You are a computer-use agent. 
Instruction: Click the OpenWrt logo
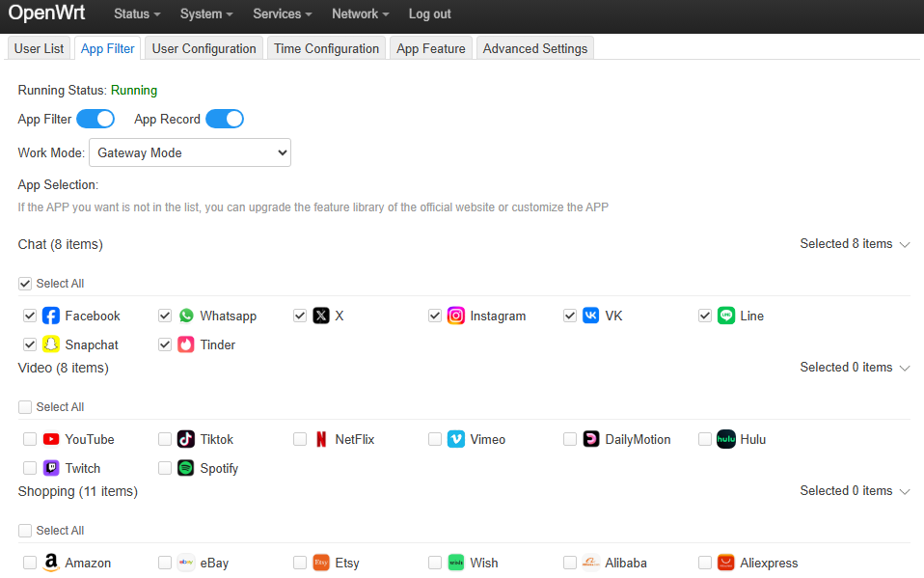point(48,14)
